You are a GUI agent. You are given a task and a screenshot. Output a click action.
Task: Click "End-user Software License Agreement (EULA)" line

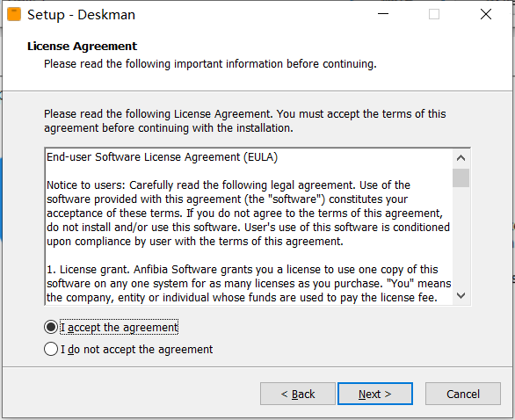click(x=163, y=157)
